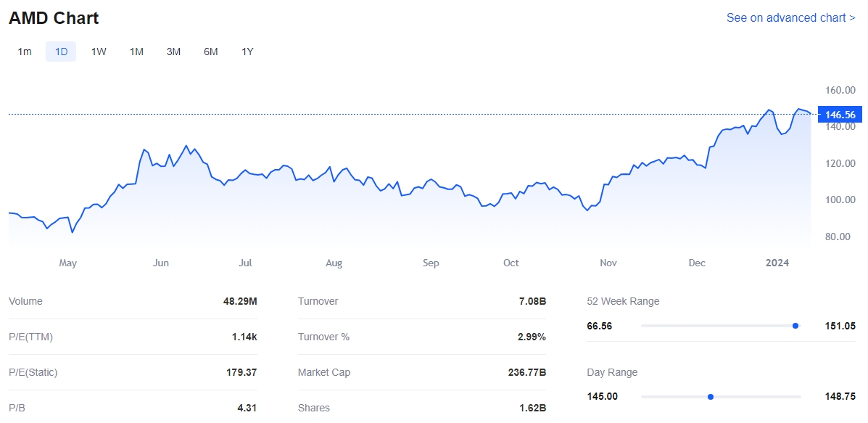868x423 pixels.
Task: Click the 146.56 current price label
Action: click(840, 115)
